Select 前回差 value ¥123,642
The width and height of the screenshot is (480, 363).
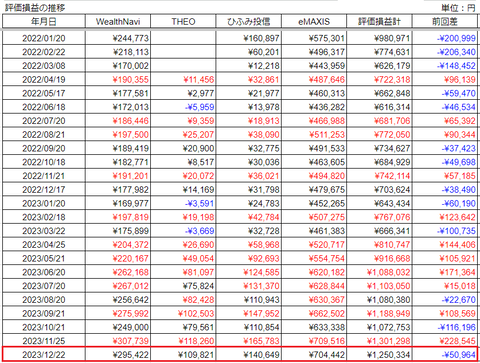coord(457,217)
